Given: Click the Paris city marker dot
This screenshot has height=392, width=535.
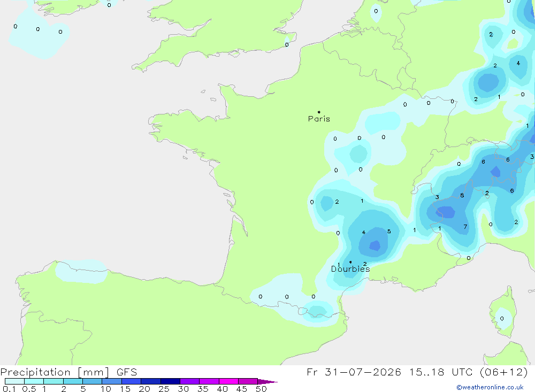Looking at the screenshot, I should 319,112.
